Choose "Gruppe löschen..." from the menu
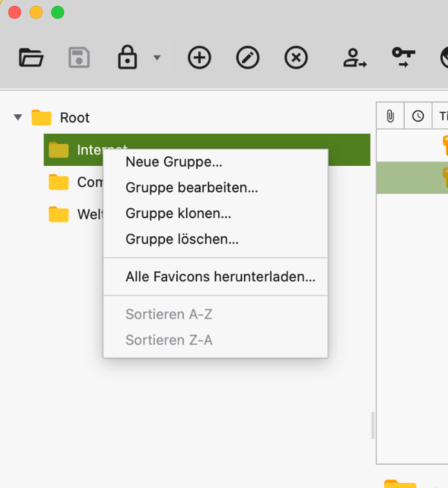 [x=182, y=239]
